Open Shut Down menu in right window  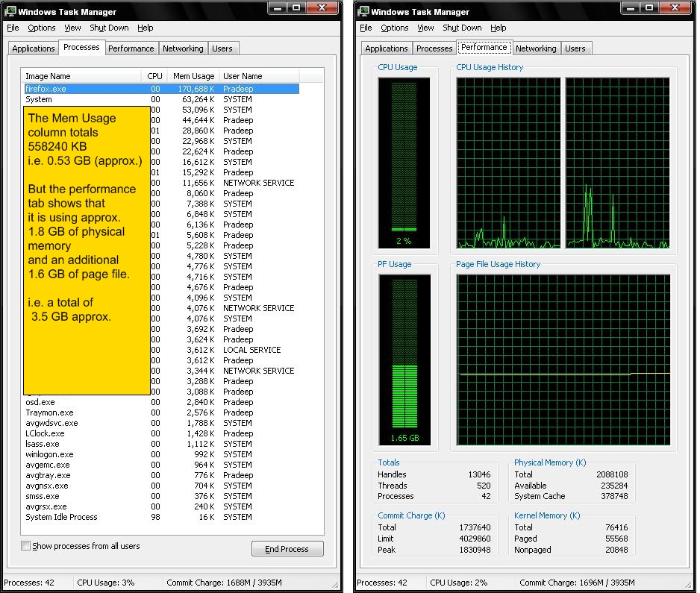tap(462, 28)
